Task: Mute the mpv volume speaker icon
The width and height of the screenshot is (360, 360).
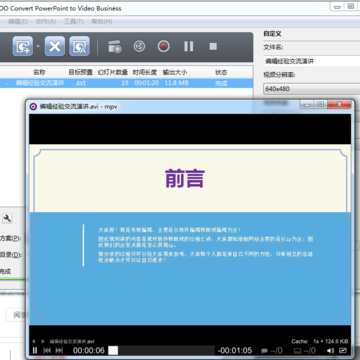Action: 331,350
